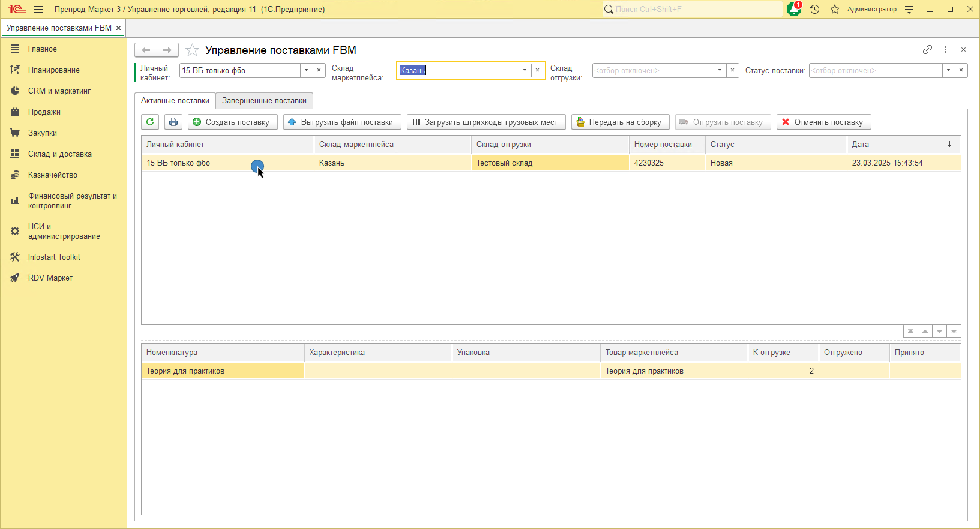This screenshot has width=980, height=529.
Task: Click Отгрузить поставку button
Action: 723,122
